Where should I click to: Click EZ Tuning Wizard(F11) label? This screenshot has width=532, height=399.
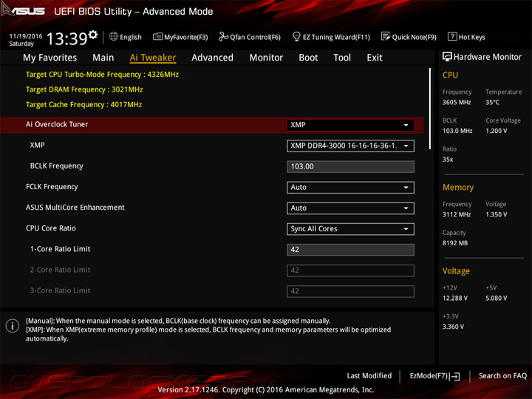pos(336,37)
